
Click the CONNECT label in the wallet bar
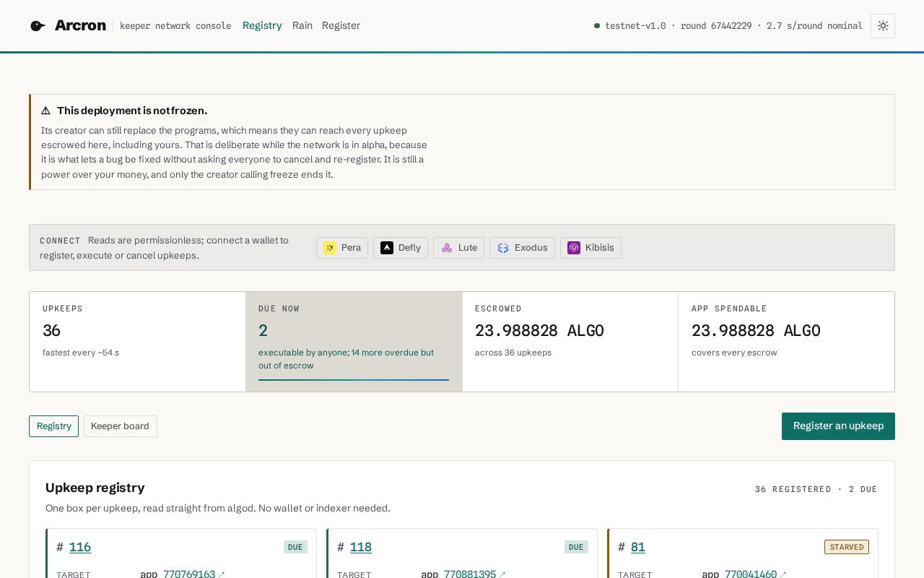coord(60,241)
